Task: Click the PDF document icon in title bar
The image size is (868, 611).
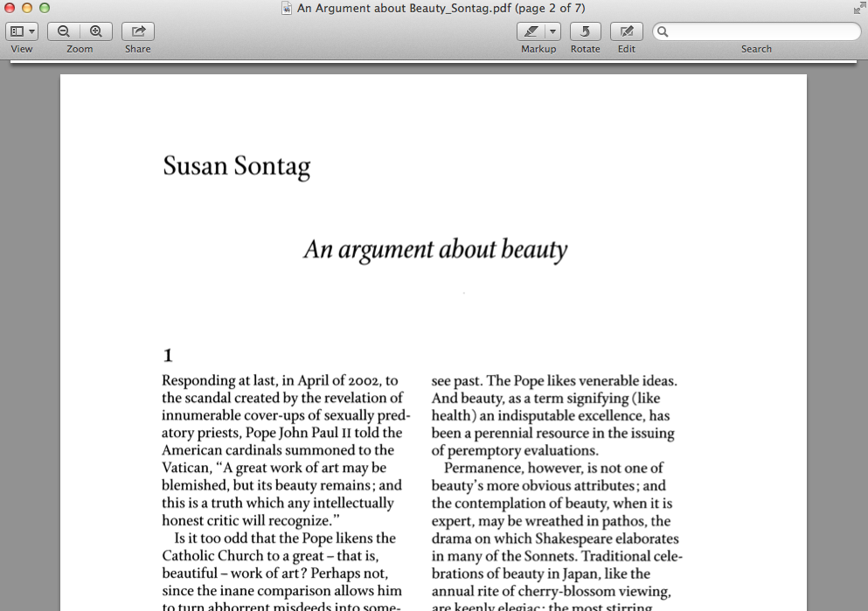Action: tap(287, 8)
